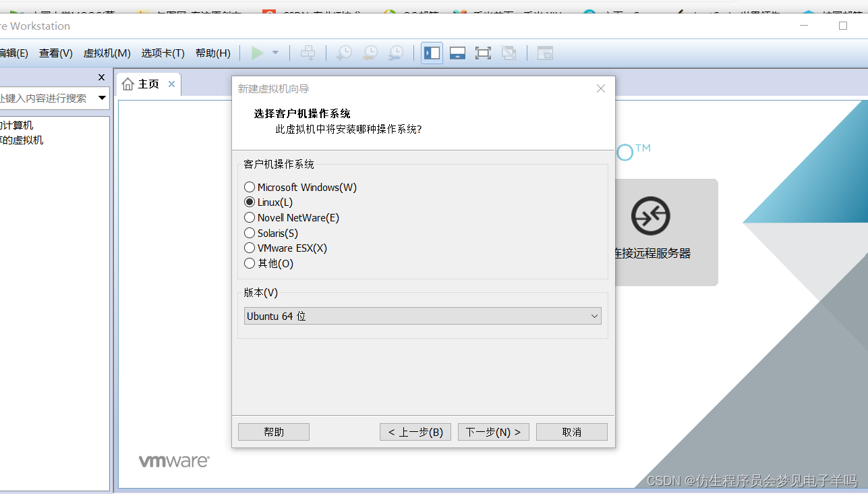The width and height of the screenshot is (868, 494).
Task: Click the connect remote server arrows icon
Action: 651,216
